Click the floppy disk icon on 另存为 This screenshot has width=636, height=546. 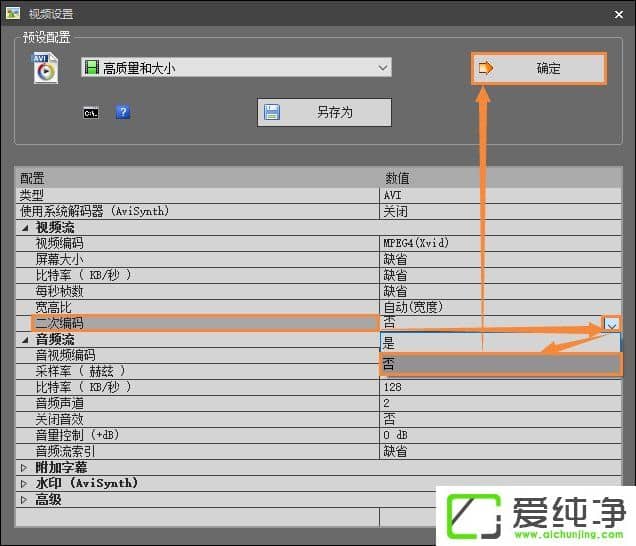[272, 112]
